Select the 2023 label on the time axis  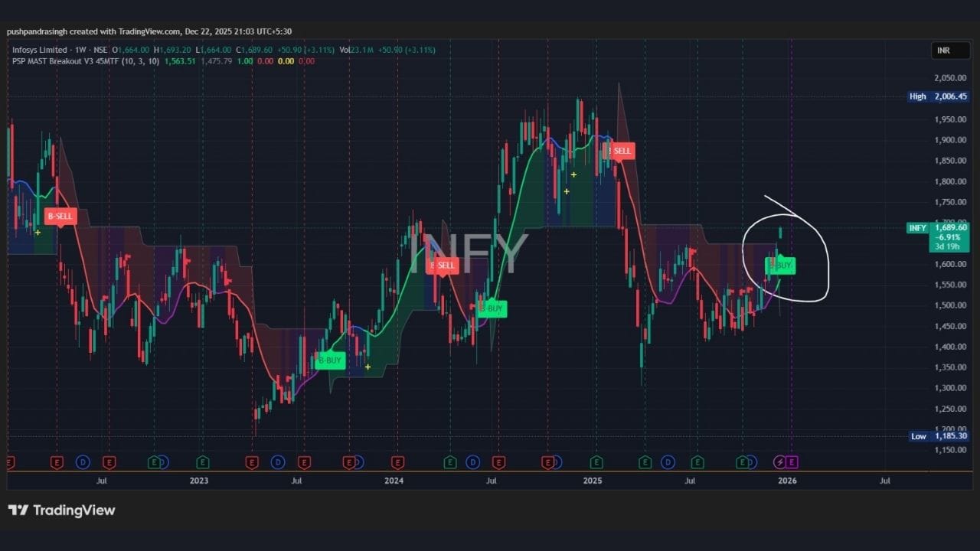coord(198,481)
